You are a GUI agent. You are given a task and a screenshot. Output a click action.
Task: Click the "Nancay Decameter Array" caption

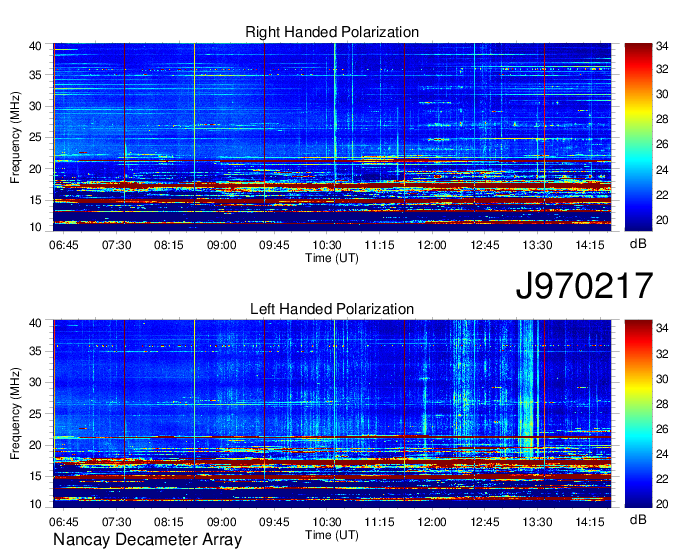tap(147, 539)
